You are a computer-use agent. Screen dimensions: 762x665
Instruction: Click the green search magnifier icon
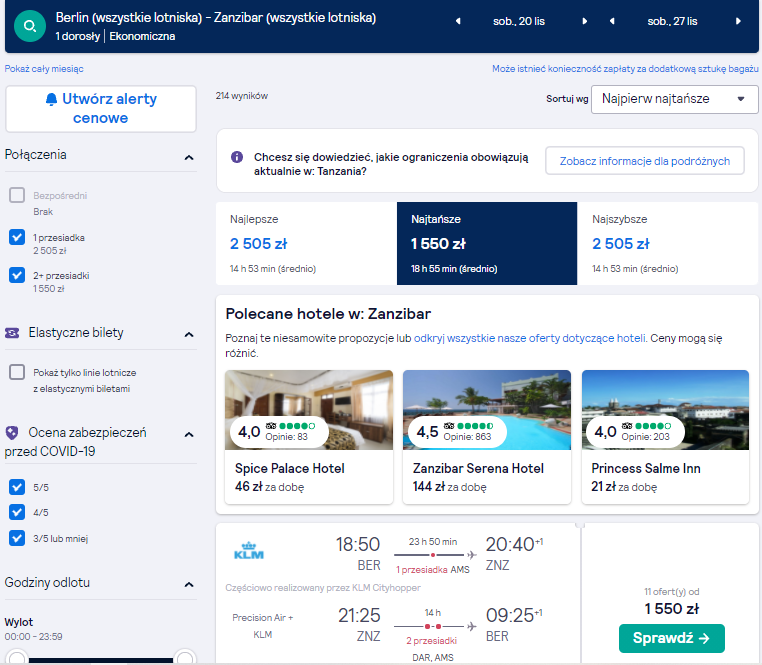pyautogui.click(x=30, y=26)
